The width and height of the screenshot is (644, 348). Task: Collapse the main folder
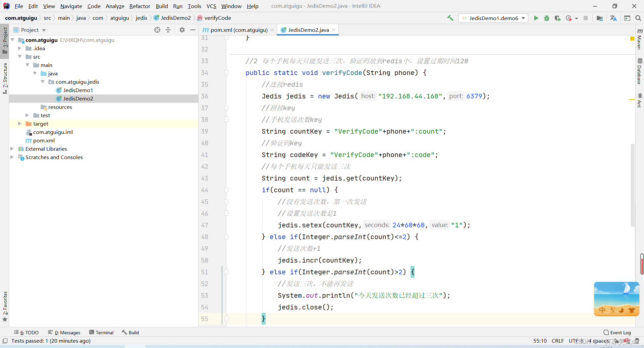[x=28, y=65]
